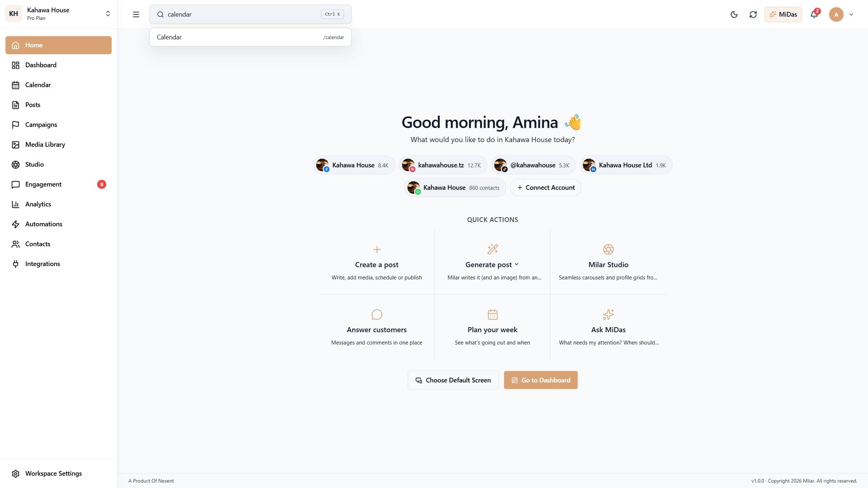Click the Create a post plus icon

click(x=377, y=249)
